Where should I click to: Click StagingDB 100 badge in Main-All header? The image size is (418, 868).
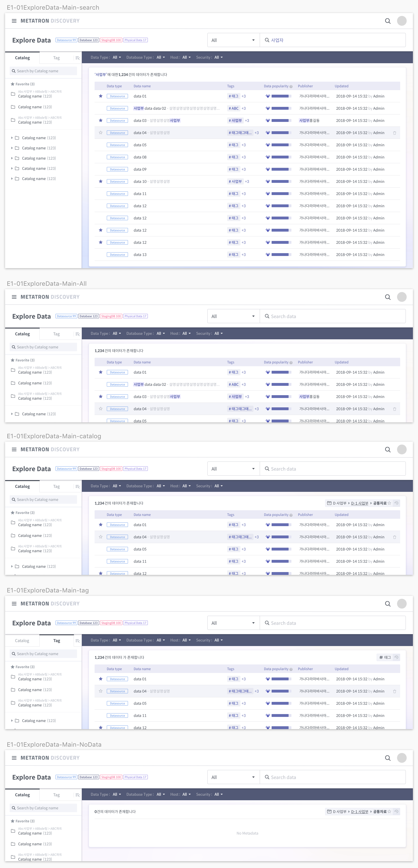coord(111,316)
